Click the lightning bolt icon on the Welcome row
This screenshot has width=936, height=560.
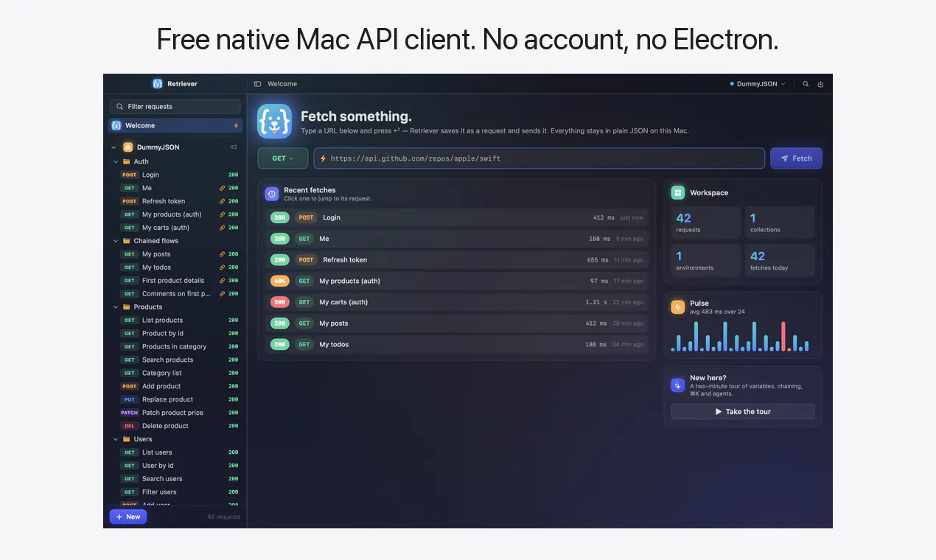coord(236,126)
